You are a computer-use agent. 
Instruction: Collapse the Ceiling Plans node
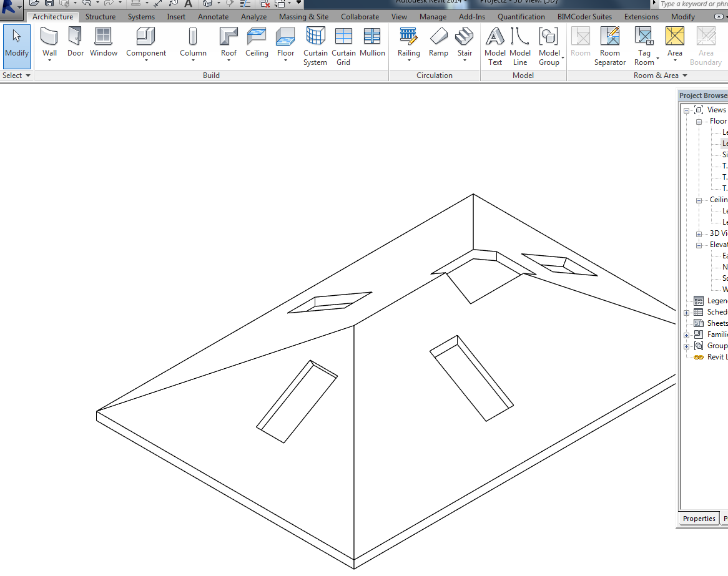(x=699, y=200)
